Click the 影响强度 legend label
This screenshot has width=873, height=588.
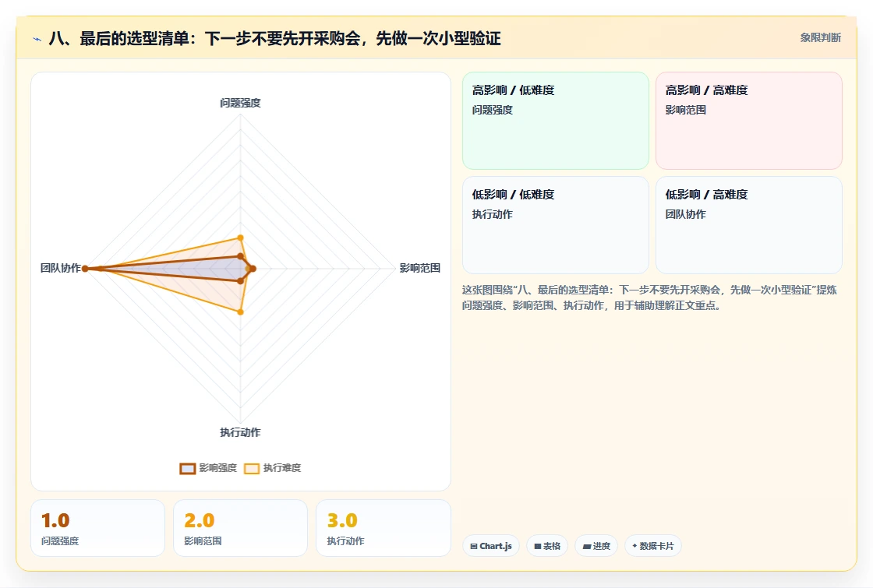(x=218, y=468)
